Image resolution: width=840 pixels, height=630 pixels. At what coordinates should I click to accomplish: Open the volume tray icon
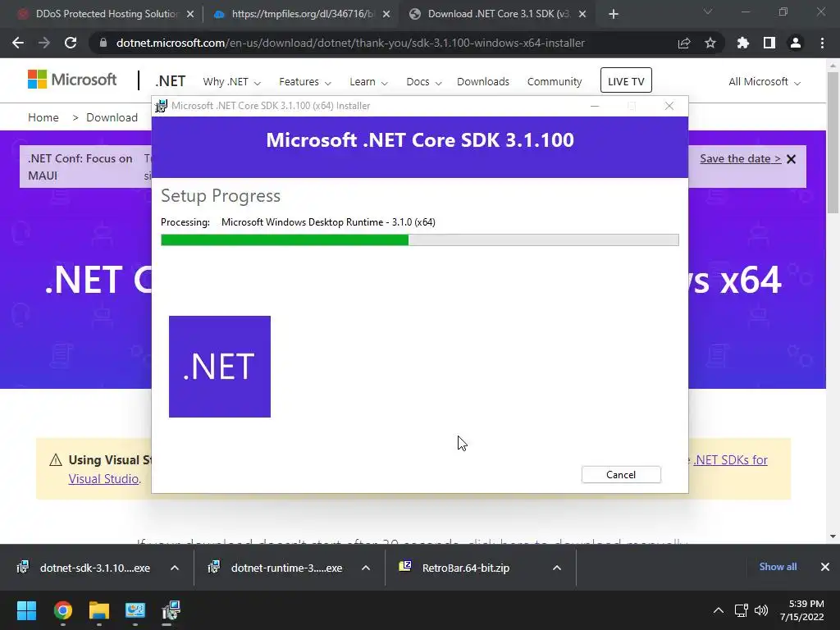pyautogui.click(x=760, y=610)
